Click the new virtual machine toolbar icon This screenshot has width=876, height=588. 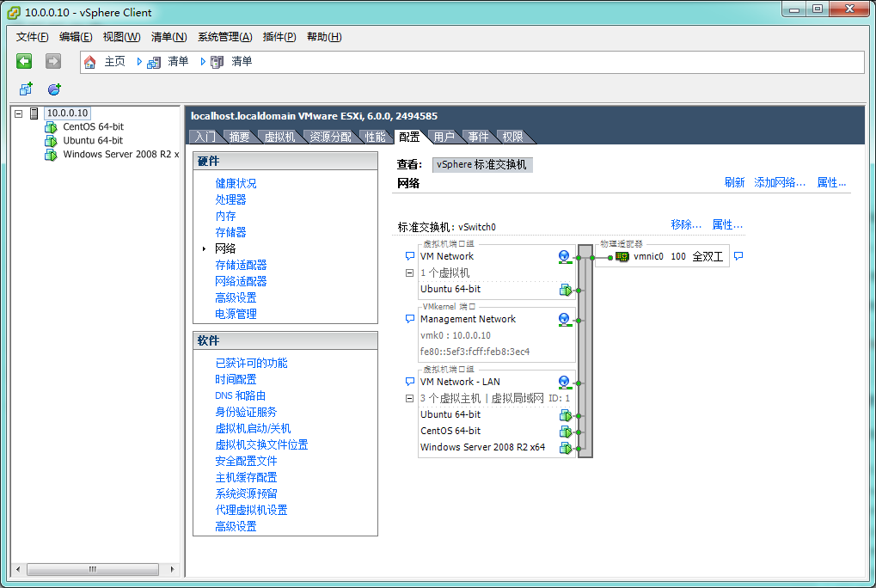(x=26, y=89)
